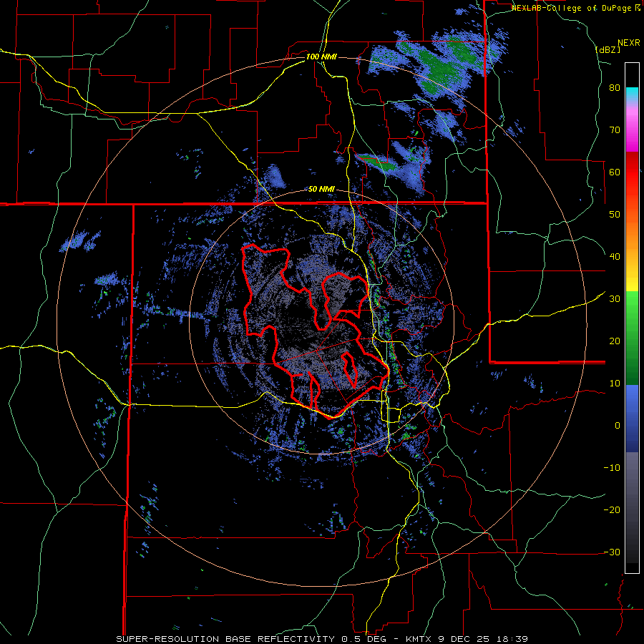Click the -20 value on dBZ scale

tap(612, 510)
